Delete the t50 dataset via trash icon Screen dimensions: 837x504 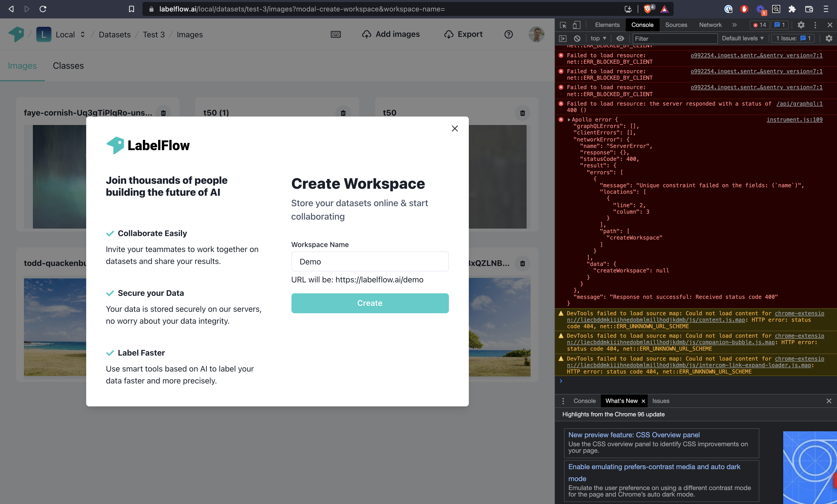point(522,113)
